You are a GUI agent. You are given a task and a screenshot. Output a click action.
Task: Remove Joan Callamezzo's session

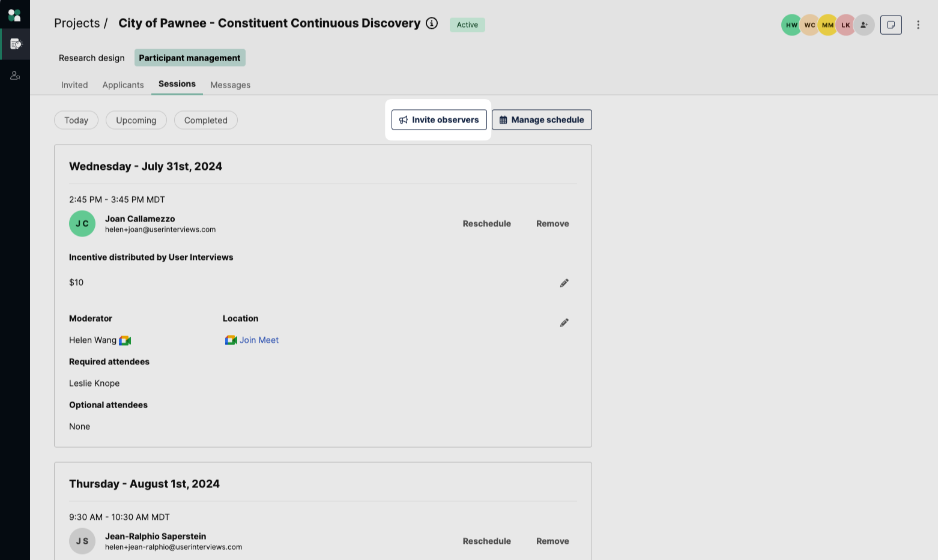pyautogui.click(x=552, y=223)
